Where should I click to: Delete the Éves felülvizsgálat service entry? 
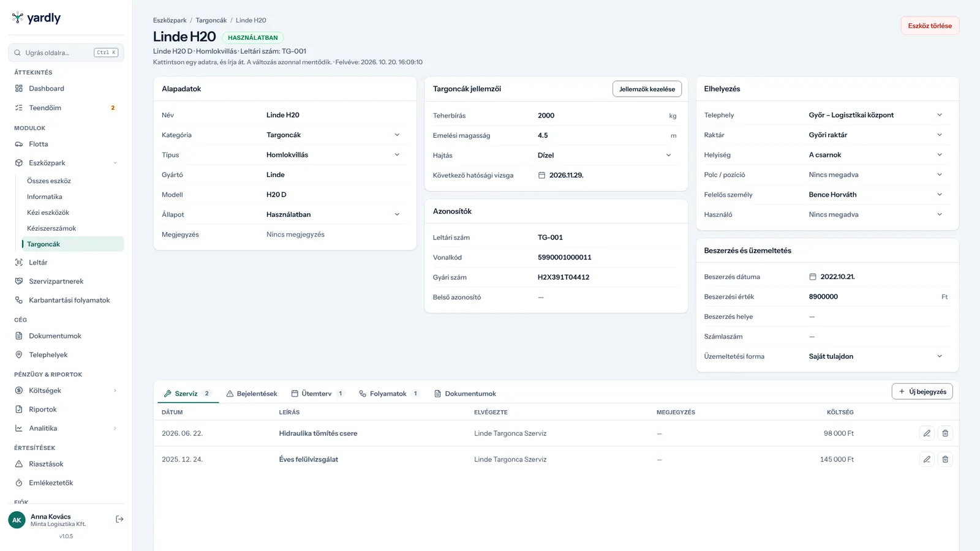coord(945,459)
